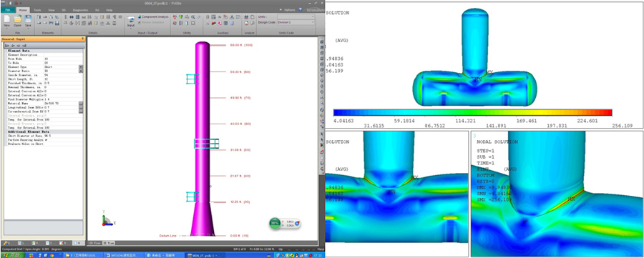644x258 pixels.
Task: Select the 3D View tab below model
Action: click(x=109, y=243)
